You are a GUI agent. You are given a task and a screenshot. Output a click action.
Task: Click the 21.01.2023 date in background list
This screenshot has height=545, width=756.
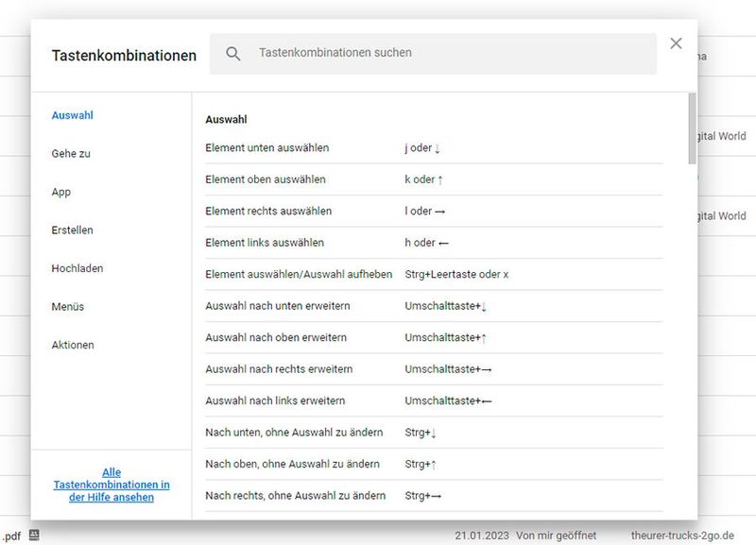pyautogui.click(x=482, y=536)
